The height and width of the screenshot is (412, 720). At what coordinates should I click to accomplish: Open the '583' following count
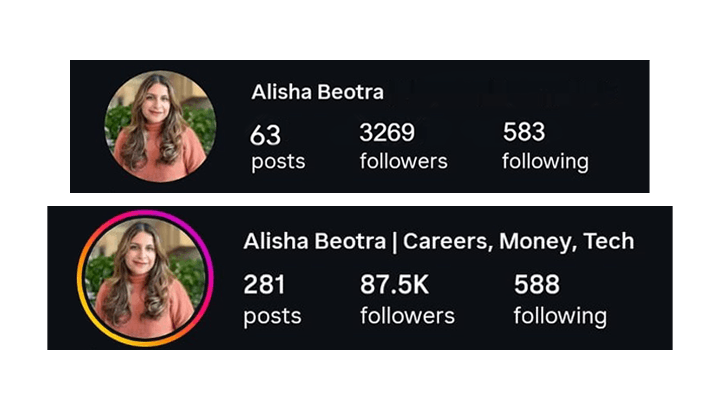click(x=523, y=132)
